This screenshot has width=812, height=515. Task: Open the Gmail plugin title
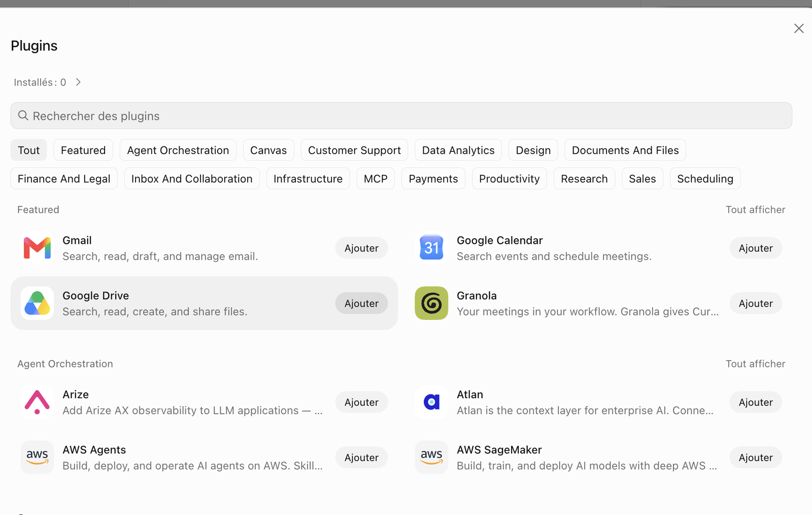[77, 240]
